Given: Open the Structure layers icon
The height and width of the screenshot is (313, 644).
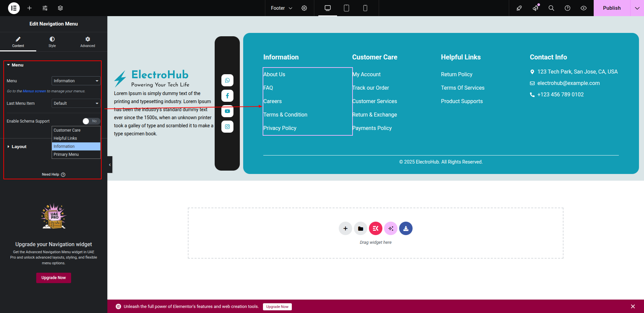Looking at the screenshot, I should [x=60, y=8].
